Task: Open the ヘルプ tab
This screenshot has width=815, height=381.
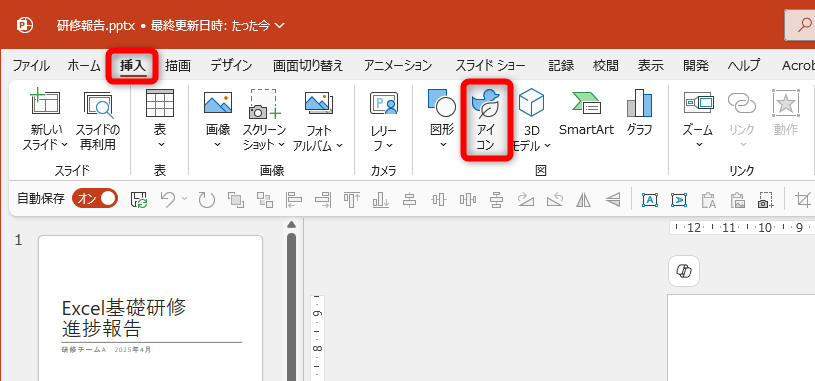Action: [x=744, y=65]
